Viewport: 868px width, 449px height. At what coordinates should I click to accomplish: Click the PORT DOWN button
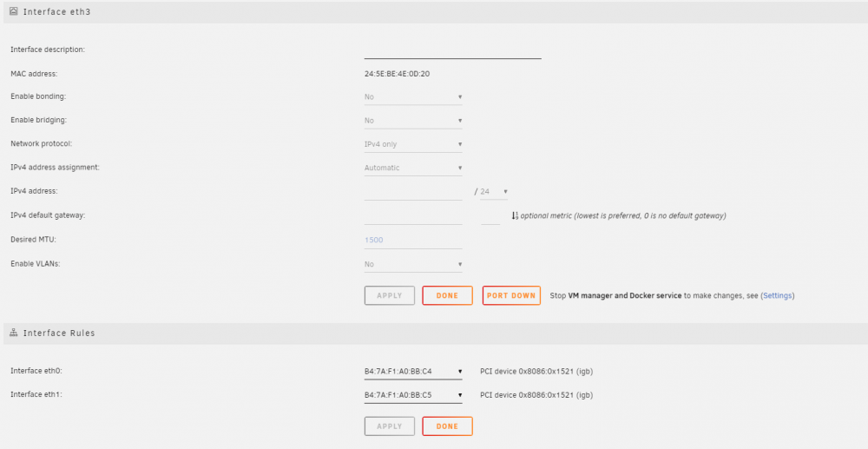pos(511,295)
